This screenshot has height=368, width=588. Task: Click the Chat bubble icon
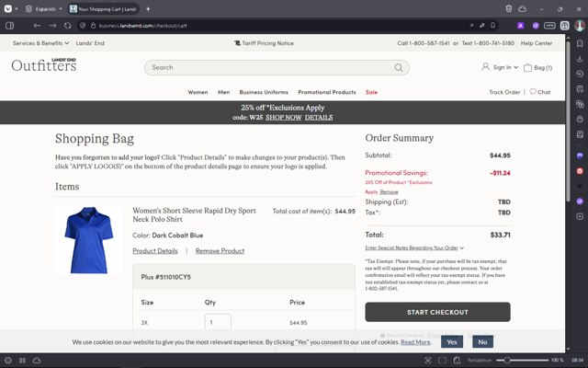tap(533, 92)
